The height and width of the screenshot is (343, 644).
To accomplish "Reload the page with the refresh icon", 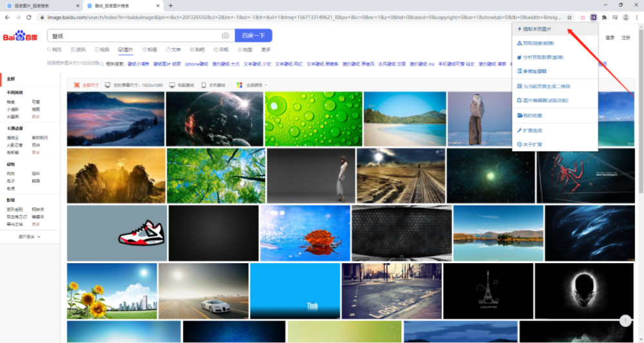I will (29, 17).
